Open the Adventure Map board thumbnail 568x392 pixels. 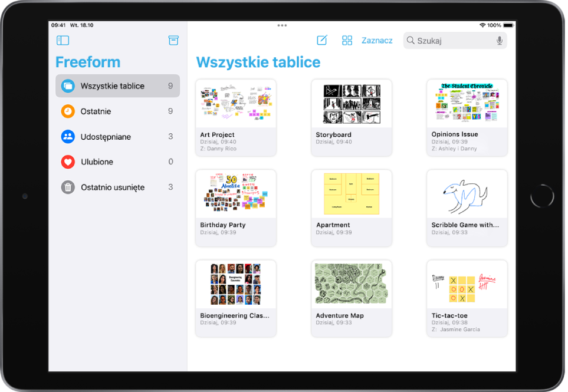352,285
